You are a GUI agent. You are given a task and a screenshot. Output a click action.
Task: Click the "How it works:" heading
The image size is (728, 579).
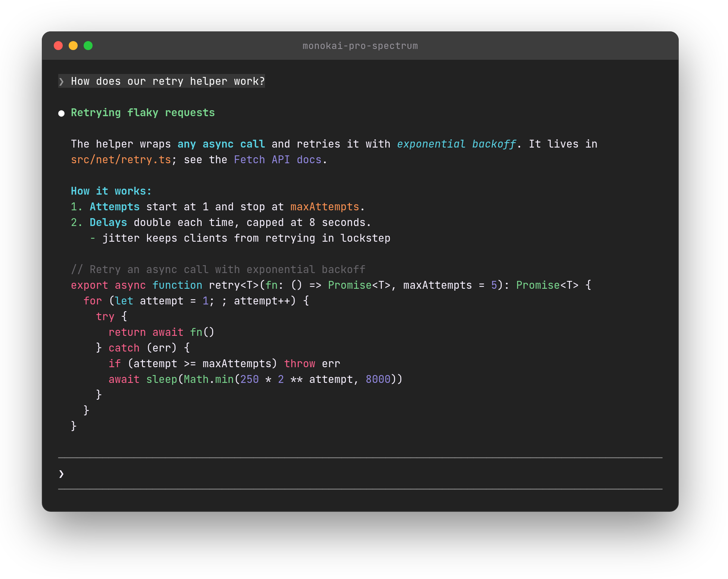point(111,191)
